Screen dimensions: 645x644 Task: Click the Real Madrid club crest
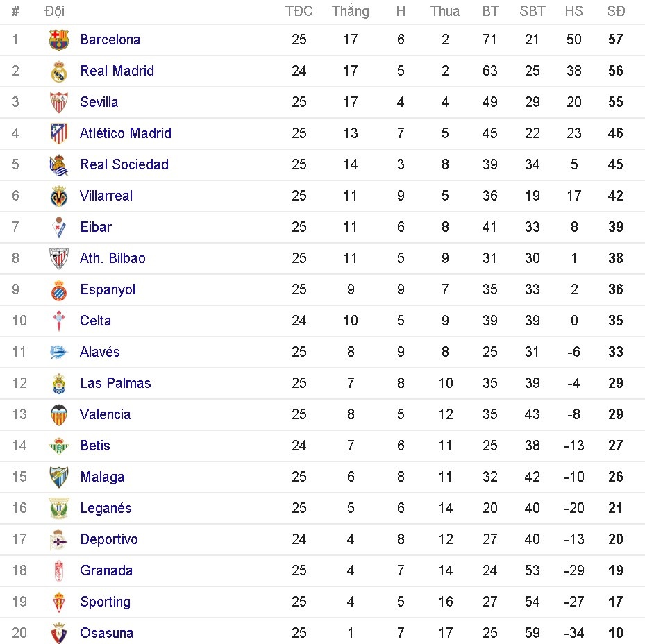pyautogui.click(x=59, y=71)
